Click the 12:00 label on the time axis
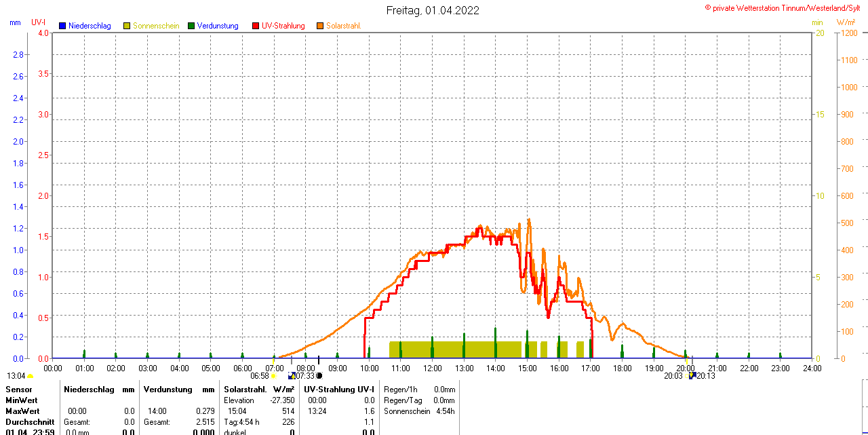This screenshot has width=868, height=435. tap(432, 368)
